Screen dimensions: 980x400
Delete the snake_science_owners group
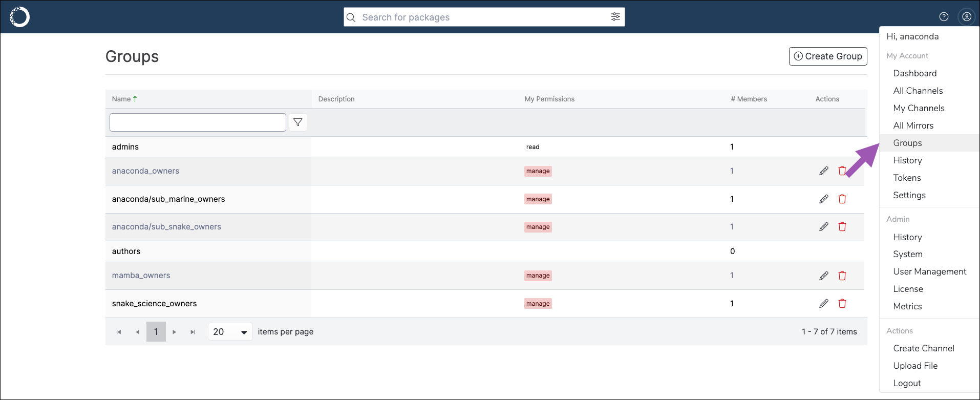coord(842,304)
